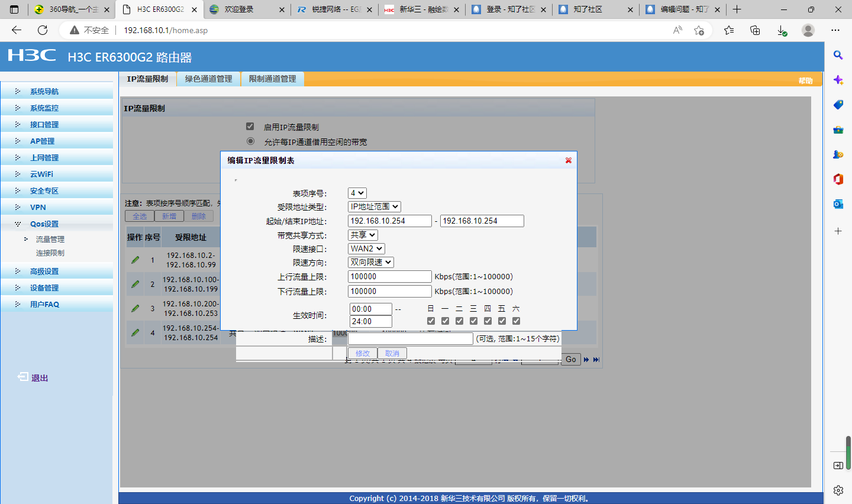
Task: Select the IP流量限制 tab
Action: click(148, 79)
